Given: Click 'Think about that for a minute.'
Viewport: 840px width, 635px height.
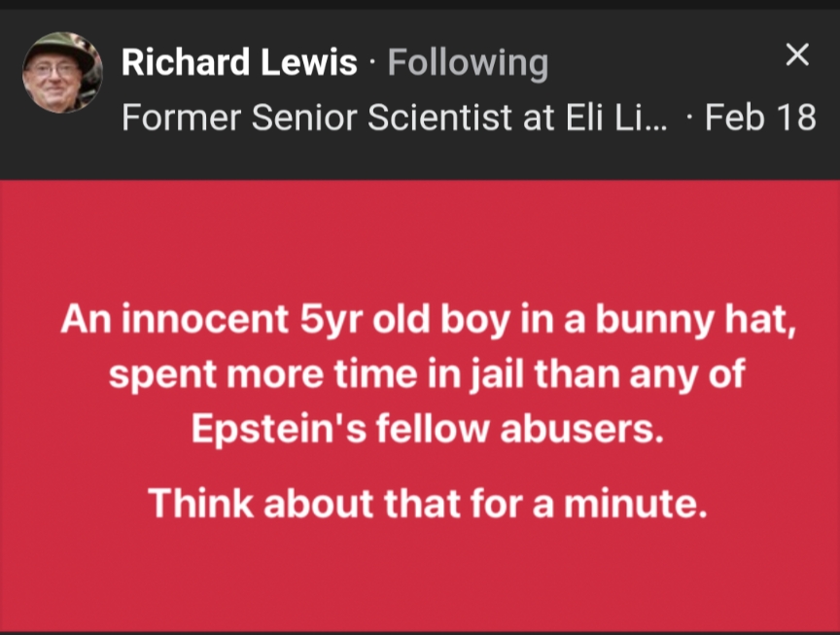Looking at the screenshot, I should [428, 503].
